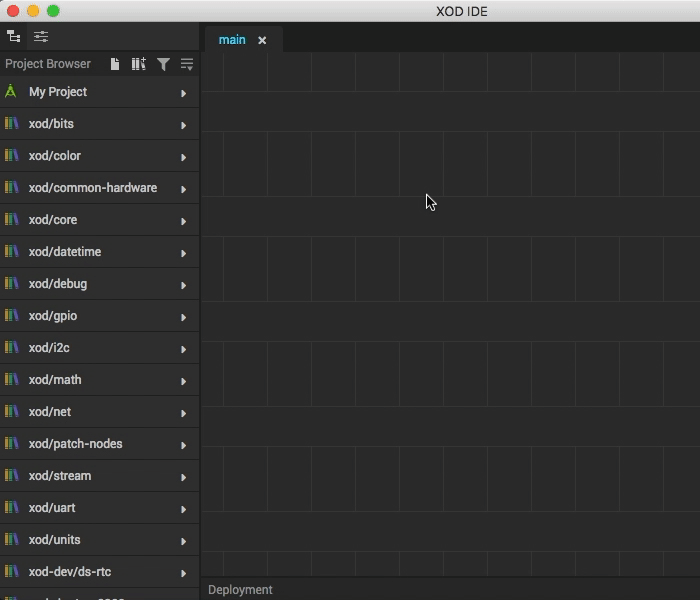Expand the xod/common-hardware arrow
This screenshot has height=600, width=700.
click(183, 189)
